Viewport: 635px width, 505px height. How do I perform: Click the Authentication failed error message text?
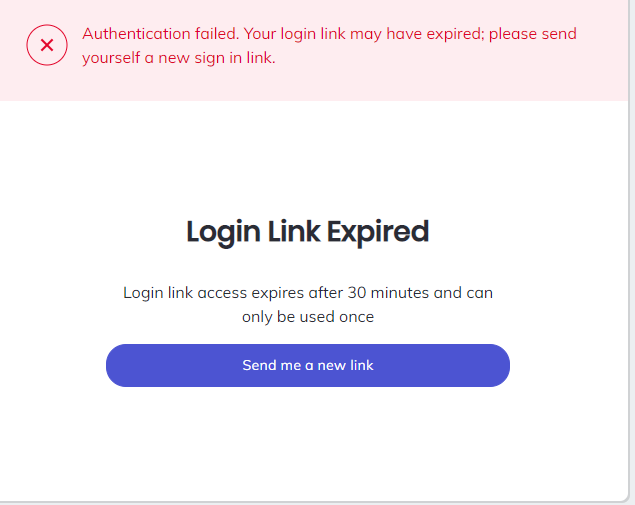(x=329, y=34)
